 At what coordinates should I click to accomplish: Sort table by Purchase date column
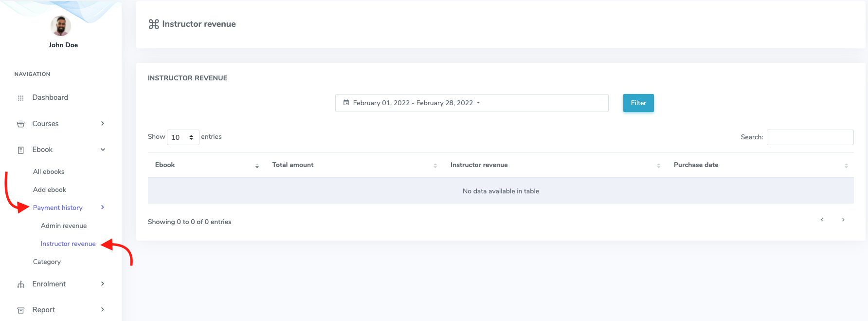point(696,165)
